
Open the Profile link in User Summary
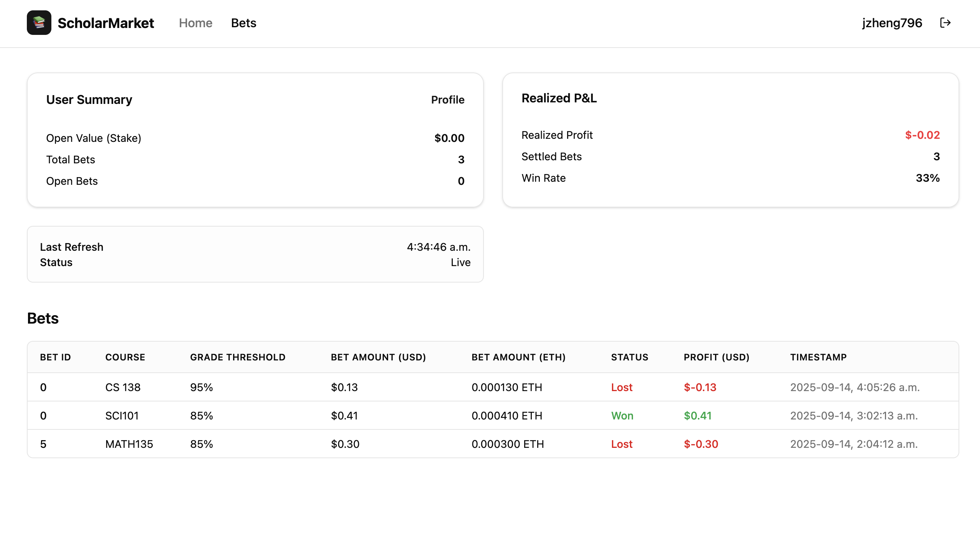coord(447,100)
